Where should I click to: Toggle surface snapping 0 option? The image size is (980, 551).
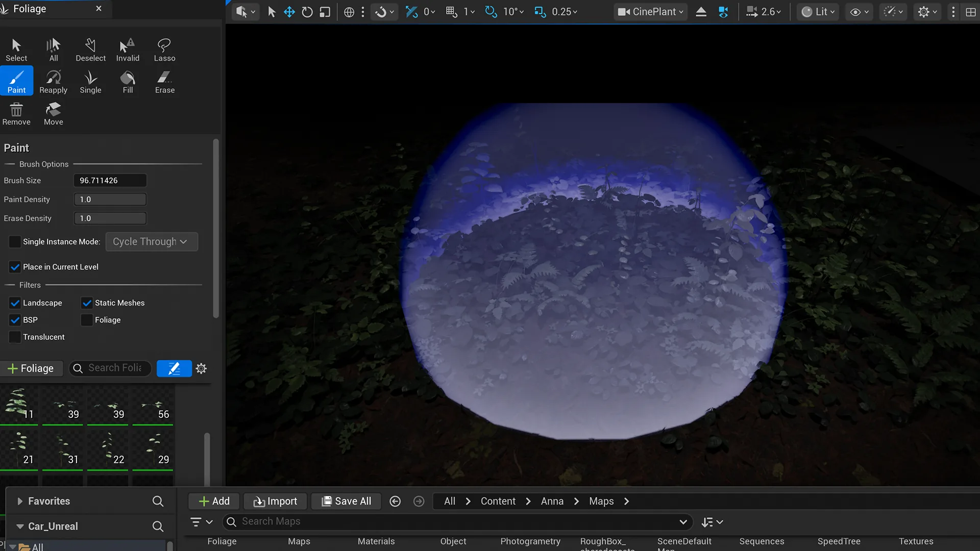coord(421,12)
